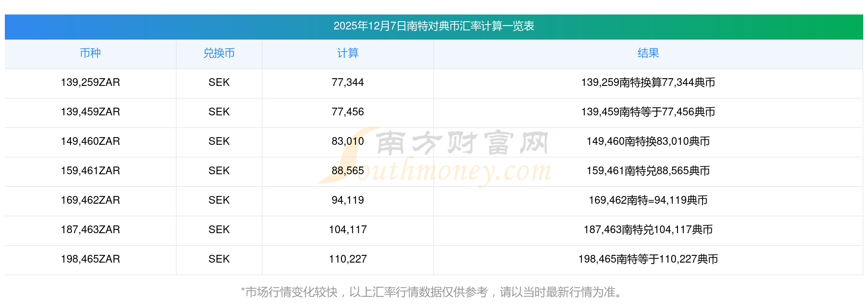
Task: Click SEK in the 187,463ZAR row
Action: pos(219,230)
